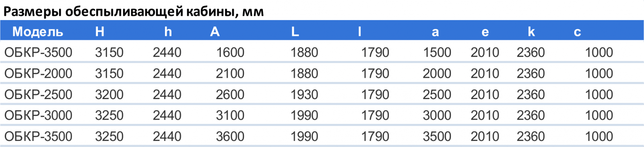This screenshot has width=644, height=147.
Task: Click the last row ОБКР-3500 cell
Action: point(38,136)
